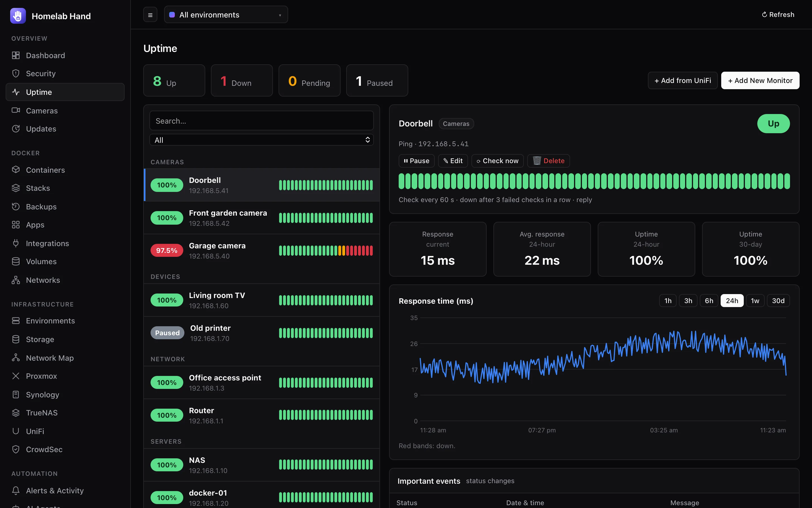Image resolution: width=812 pixels, height=508 pixels.
Task: Click the Backups history icon
Action: click(x=16, y=206)
